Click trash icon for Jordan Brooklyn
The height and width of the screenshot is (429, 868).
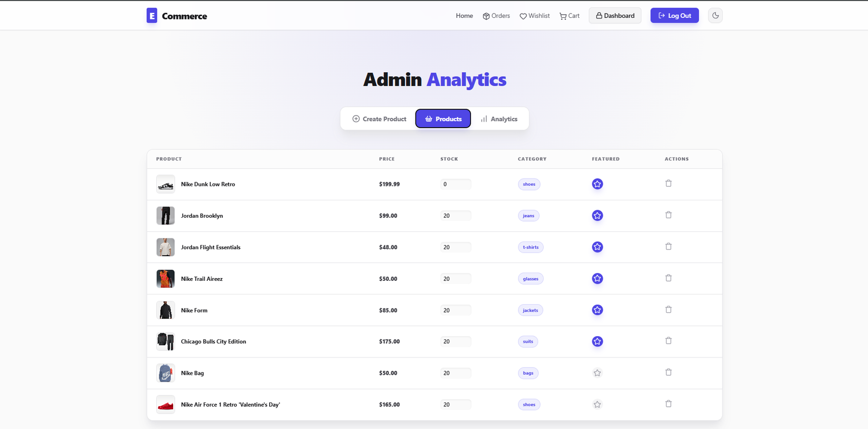tap(668, 215)
